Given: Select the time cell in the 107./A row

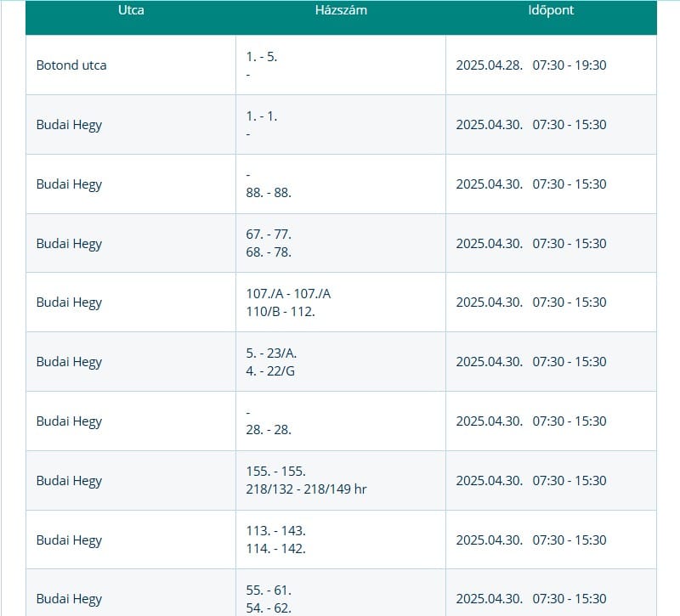Looking at the screenshot, I should coord(530,302).
